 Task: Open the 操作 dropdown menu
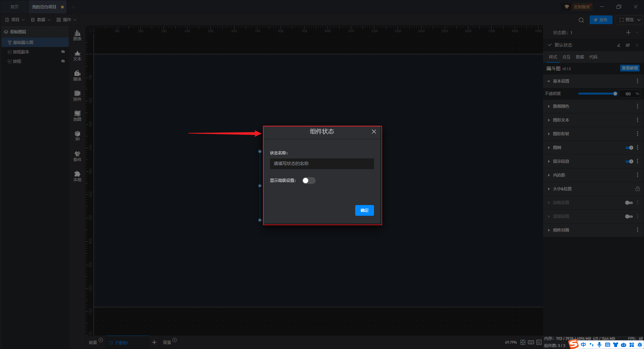click(x=66, y=20)
